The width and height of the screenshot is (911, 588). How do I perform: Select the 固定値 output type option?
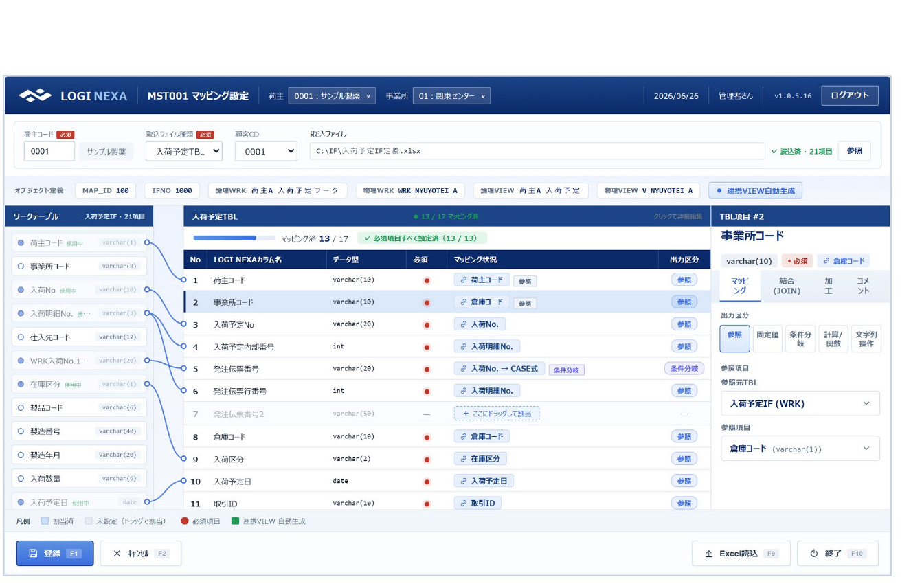tap(767, 339)
